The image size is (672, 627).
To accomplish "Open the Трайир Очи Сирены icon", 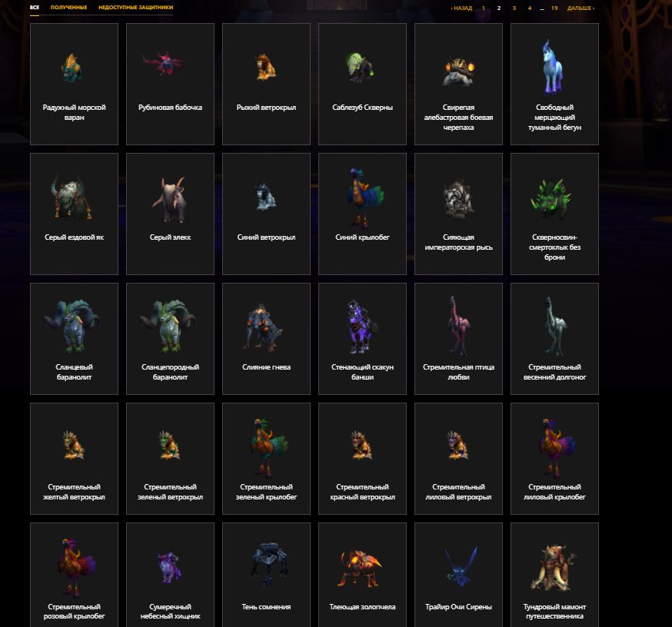I will click(460, 566).
